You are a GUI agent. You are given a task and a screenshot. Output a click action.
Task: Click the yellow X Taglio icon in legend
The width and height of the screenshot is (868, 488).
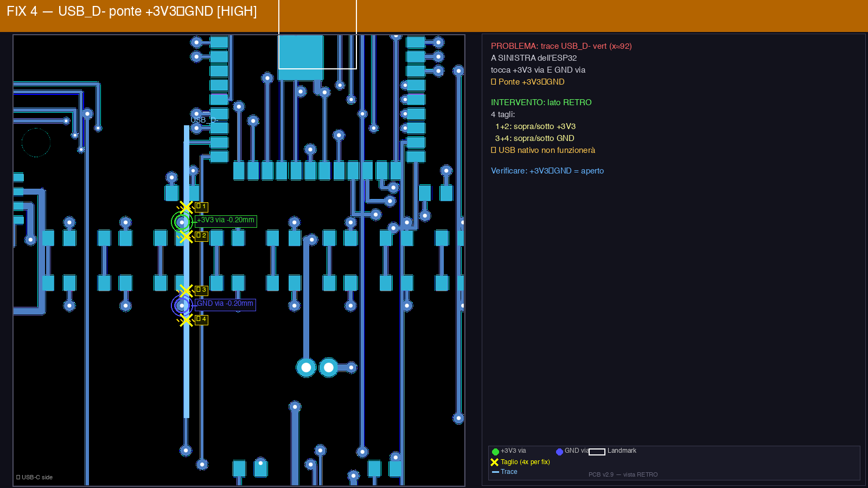(x=494, y=463)
